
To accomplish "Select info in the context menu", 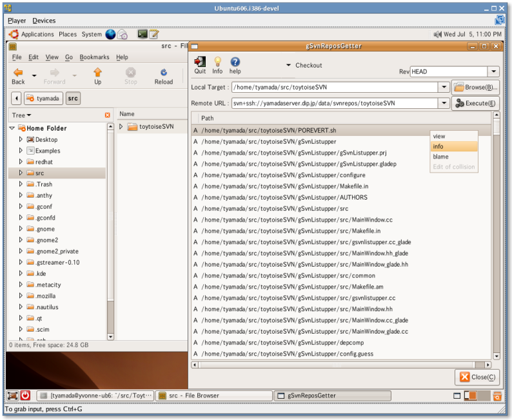I will click(453, 146).
